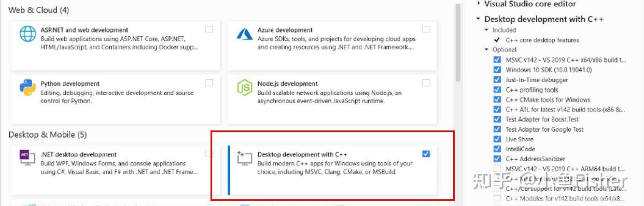
Task: Select Desktop development with C++ card title
Action: 302,154
